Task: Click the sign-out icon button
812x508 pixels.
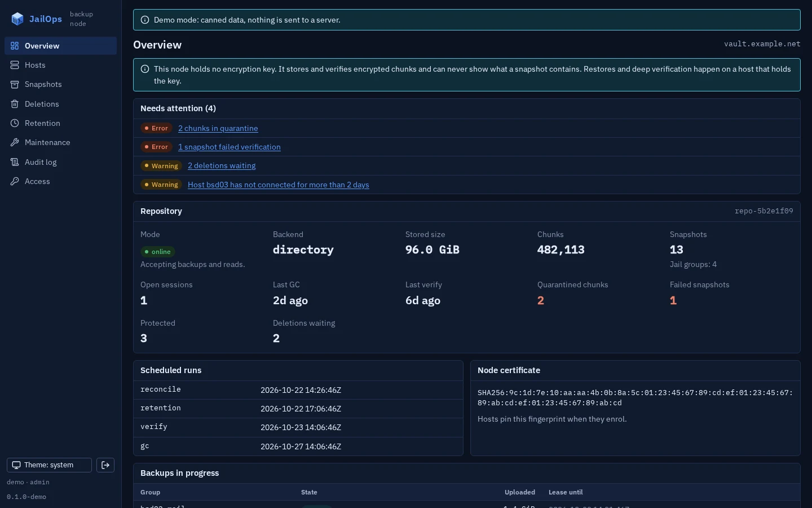Action: (105, 465)
